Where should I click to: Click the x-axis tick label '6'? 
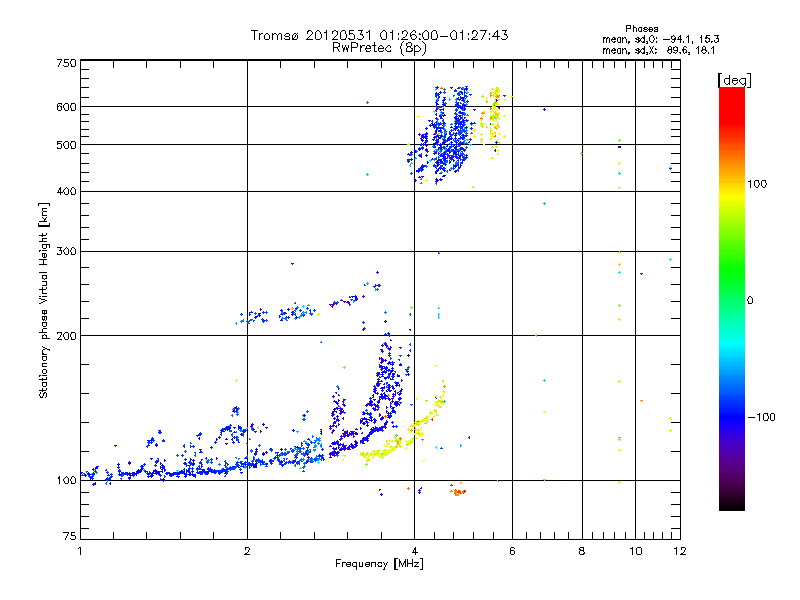point(512,551)
